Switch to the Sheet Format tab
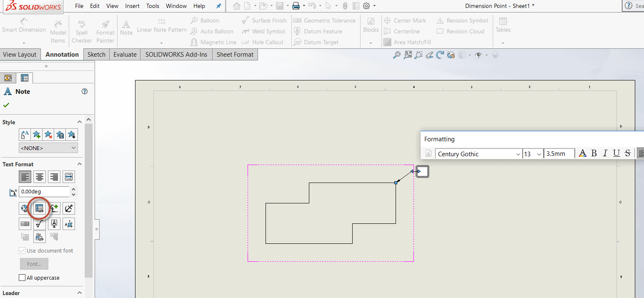This screenshot has height=298, width=644. 235,54
